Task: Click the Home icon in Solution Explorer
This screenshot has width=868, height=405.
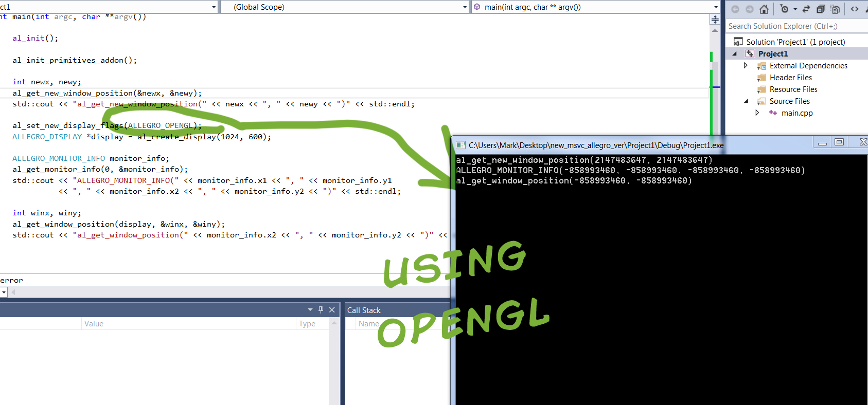Action: coord(764,9)
